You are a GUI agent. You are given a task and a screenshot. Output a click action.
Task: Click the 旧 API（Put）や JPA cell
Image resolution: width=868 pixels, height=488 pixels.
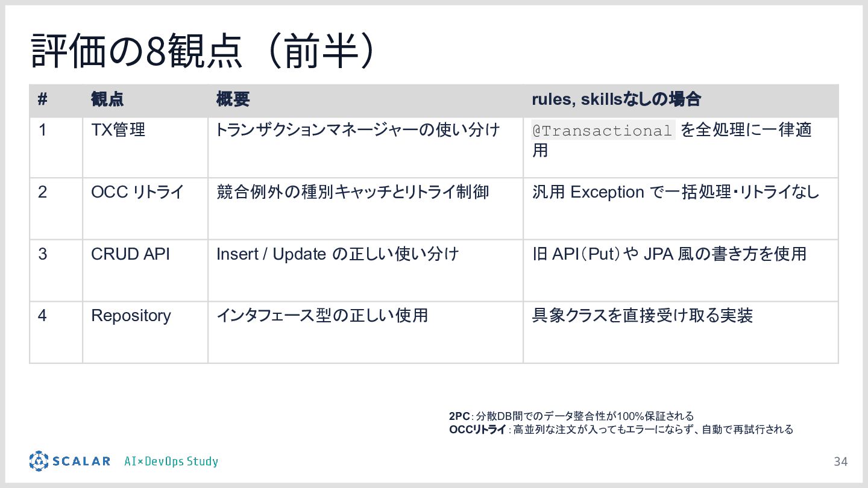pyautogui.click(x=669, y=254)
